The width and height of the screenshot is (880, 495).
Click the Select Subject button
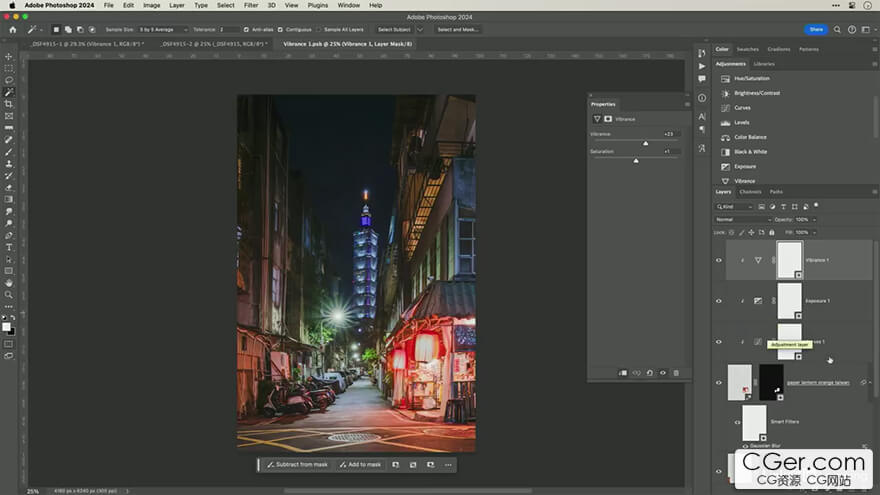[x=394, y=30]
